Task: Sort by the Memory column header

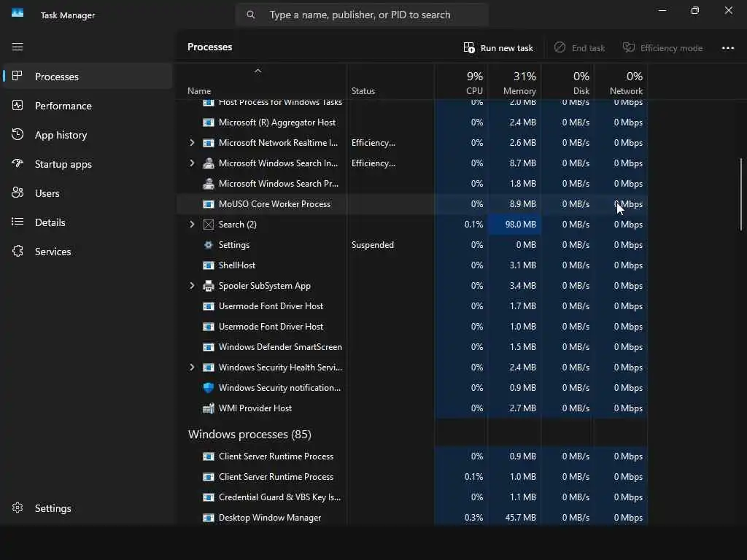Action: pos(514,82)
